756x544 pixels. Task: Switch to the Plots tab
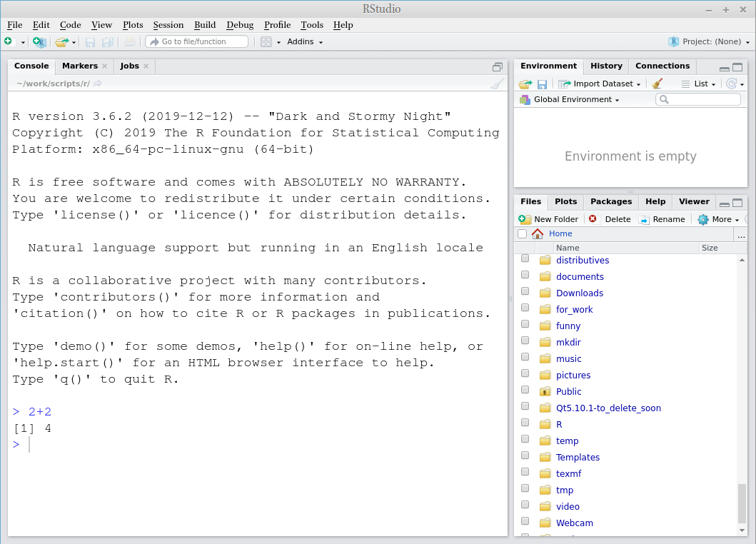click(x=565, y=201)
